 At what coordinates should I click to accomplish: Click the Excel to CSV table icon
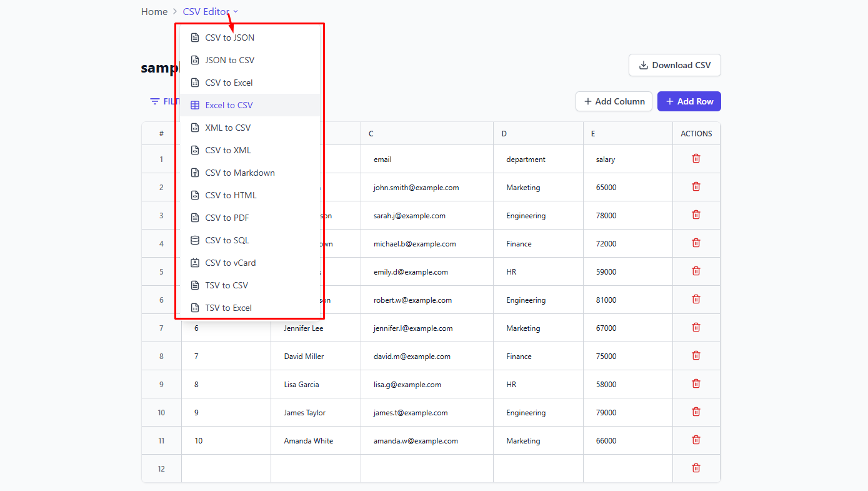pos(195,105)
